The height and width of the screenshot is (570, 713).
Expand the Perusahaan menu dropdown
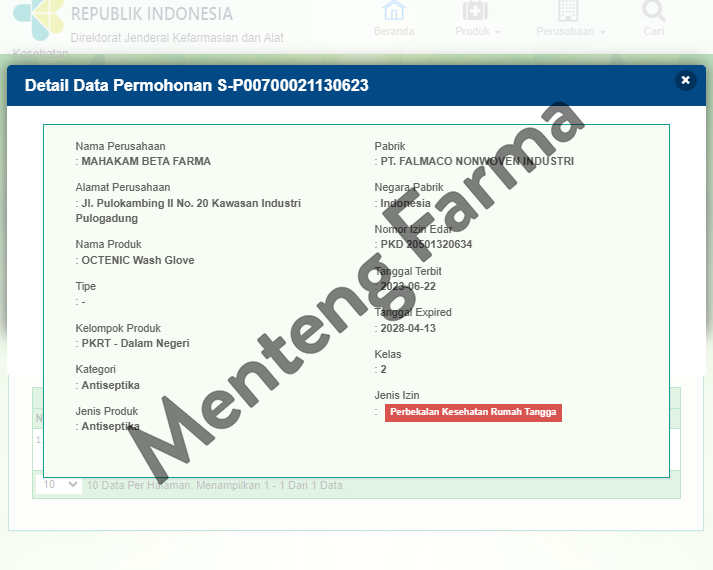point(570,18)
